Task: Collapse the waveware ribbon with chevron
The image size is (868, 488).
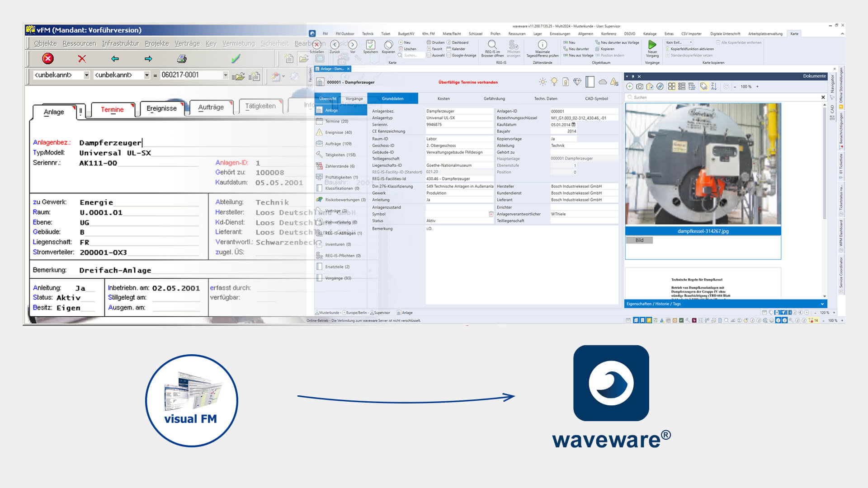Action: pyautogui.click(x=842, y=33)
